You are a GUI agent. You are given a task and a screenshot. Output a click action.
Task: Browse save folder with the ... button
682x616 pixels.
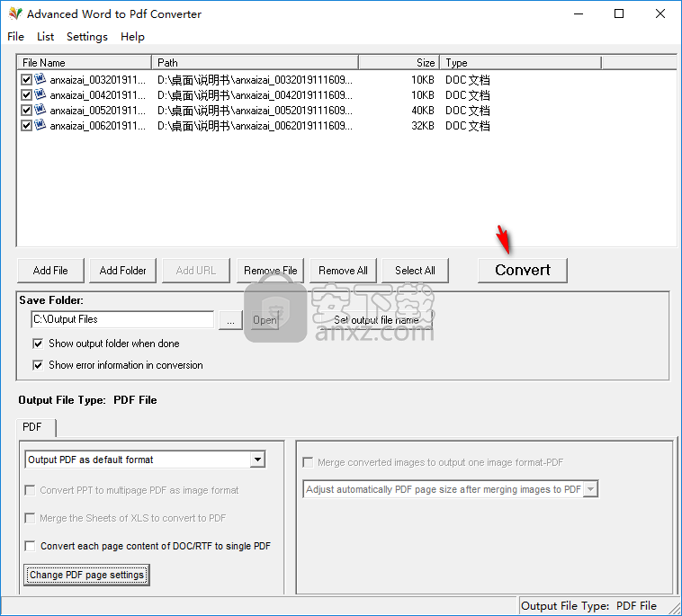230,320
